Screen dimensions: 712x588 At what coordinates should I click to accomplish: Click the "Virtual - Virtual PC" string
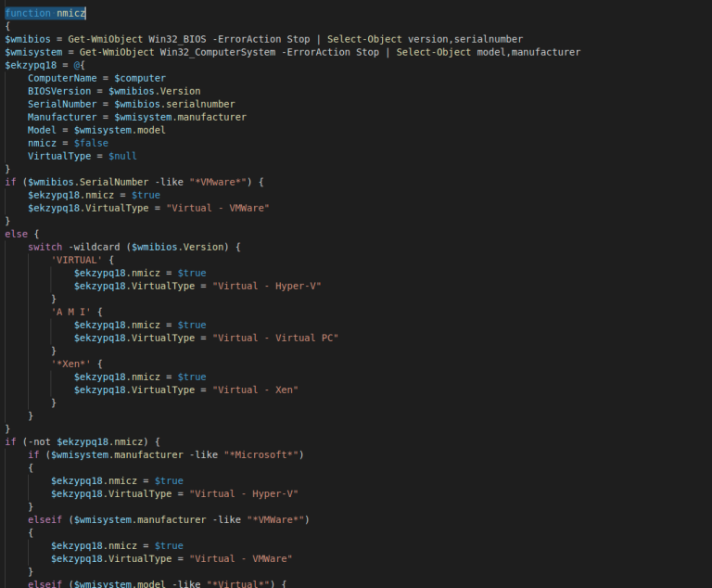(x=275, y=339)
